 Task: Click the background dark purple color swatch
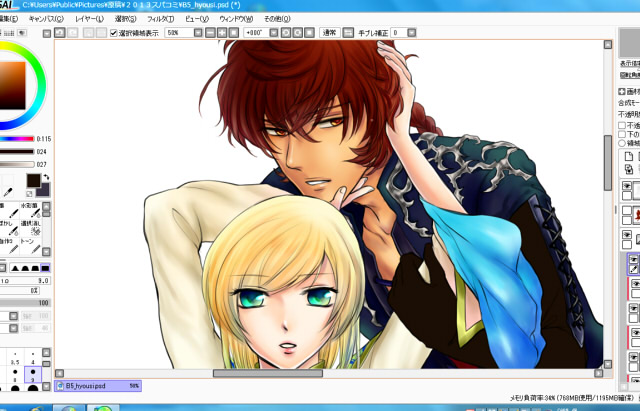43,191
